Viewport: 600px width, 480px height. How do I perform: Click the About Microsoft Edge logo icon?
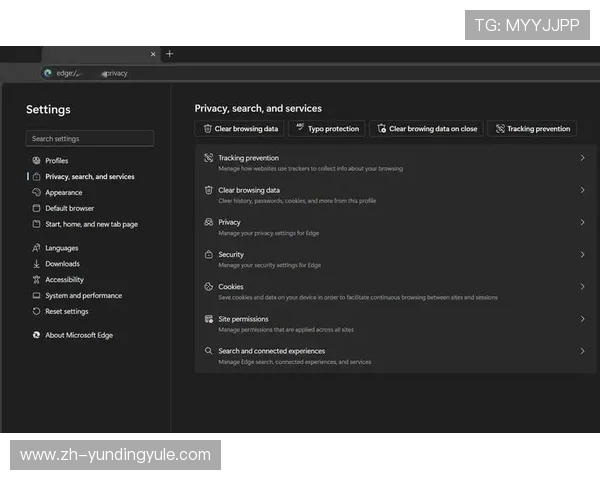tap(36, 335)
